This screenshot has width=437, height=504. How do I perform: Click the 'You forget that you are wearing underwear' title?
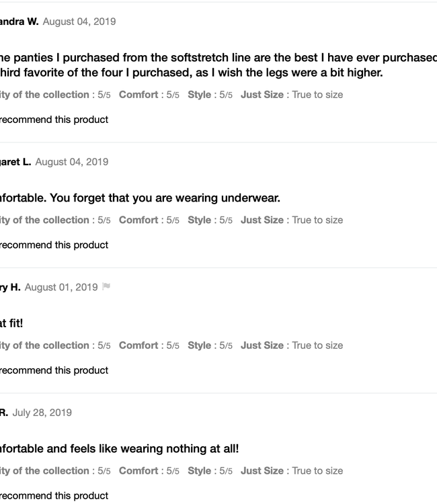140,198
